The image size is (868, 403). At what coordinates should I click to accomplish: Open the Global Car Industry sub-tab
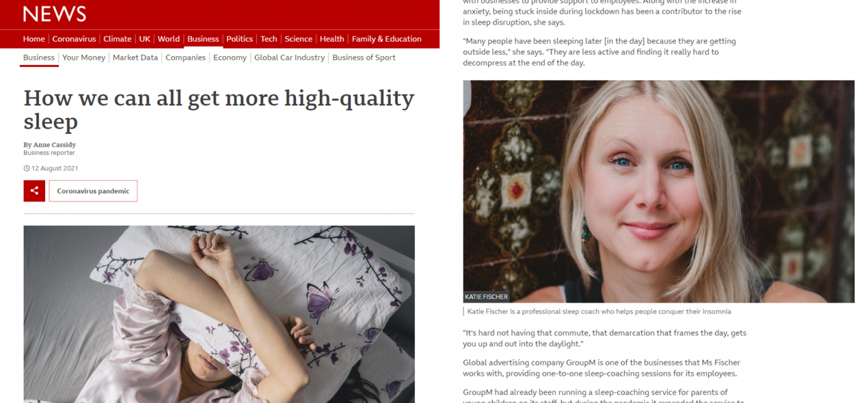click(x=290, y=57)
